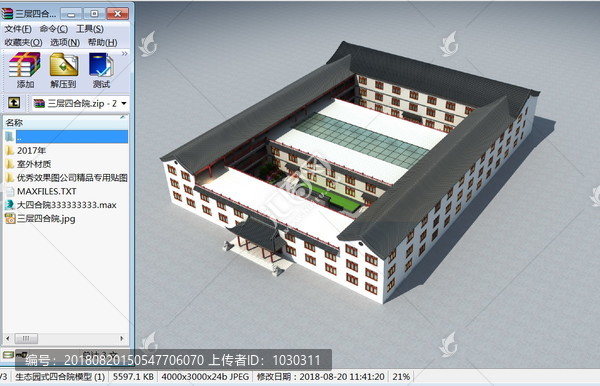Open the File (文件) menu

tap(18, 29)
